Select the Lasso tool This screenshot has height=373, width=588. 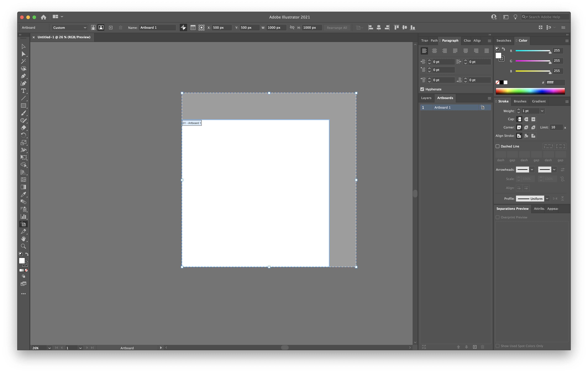click(x=23, y=68)
